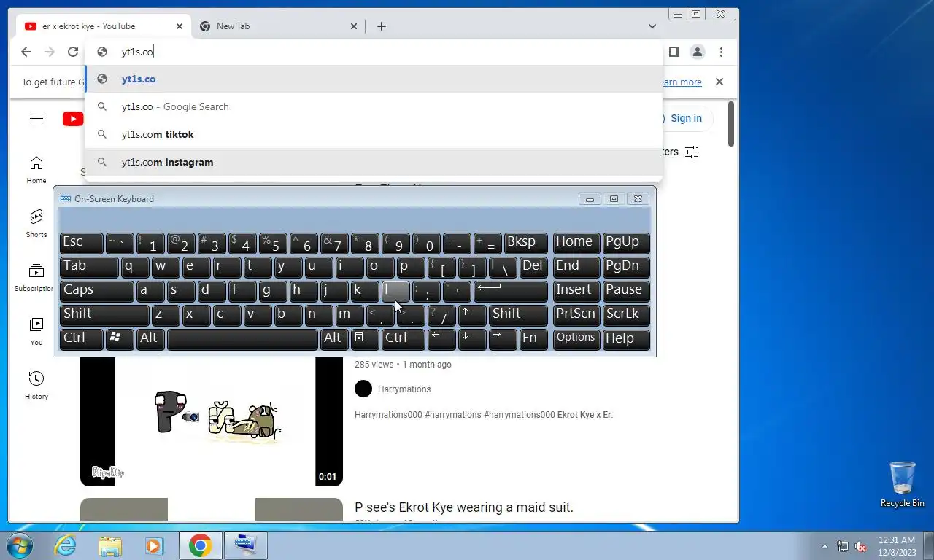Click the m key on On-Screen Keyboard

point(350,314)
